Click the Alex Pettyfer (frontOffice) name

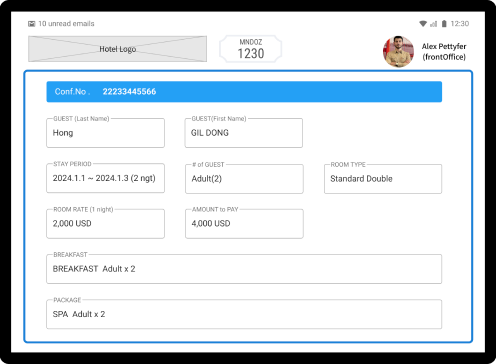pos(444,52)
